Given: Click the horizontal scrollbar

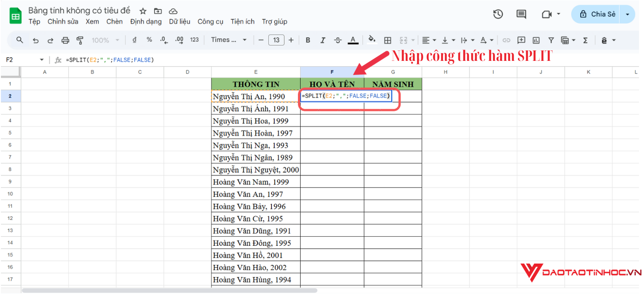Looking at the screenshot, I should point(171,290).
